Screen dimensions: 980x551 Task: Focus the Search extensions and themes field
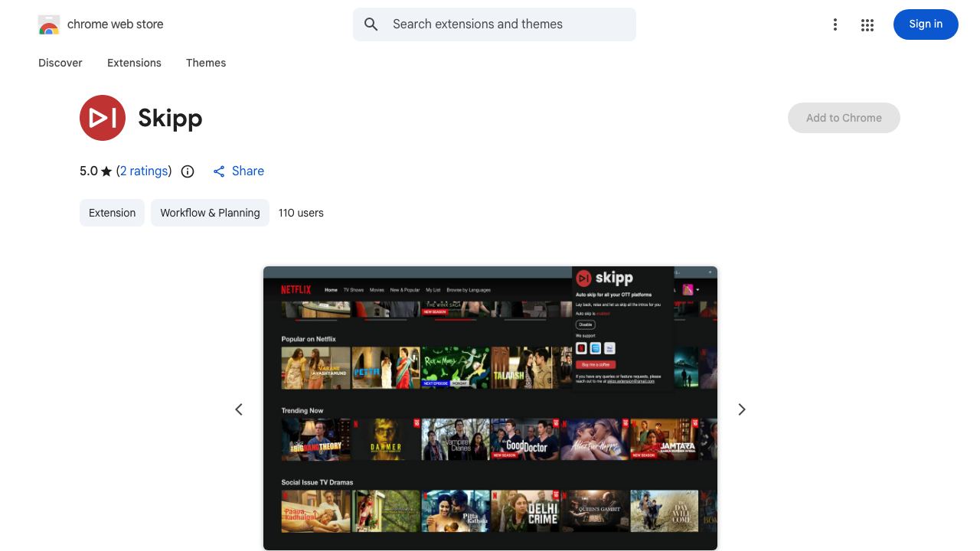coord(495,24)
